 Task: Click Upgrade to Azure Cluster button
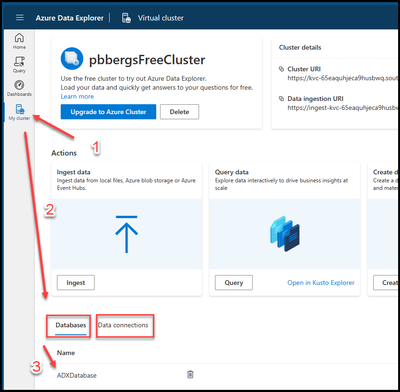click(108, 112)
